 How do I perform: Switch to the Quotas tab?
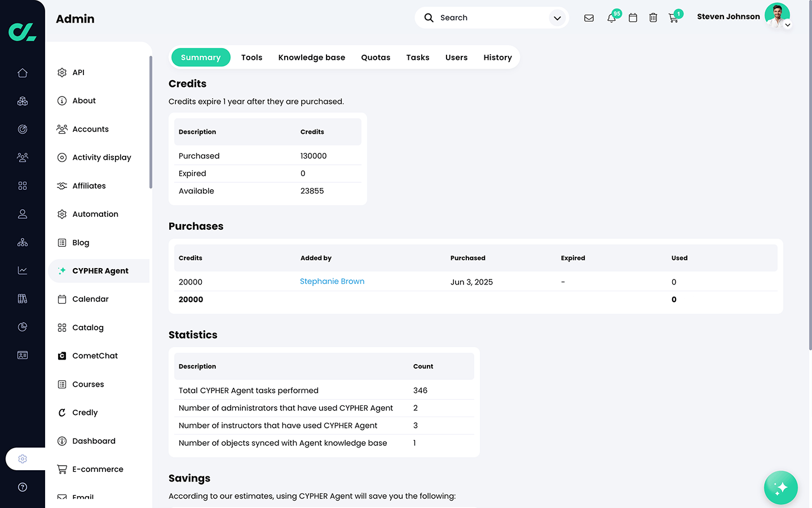coord(376,58)
